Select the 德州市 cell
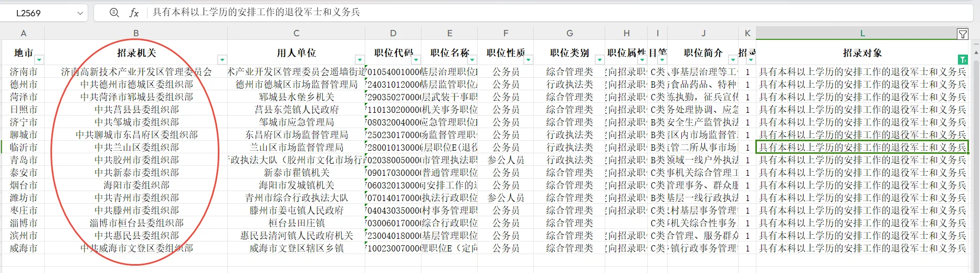The image size is (980, 273). pos(23,85)
